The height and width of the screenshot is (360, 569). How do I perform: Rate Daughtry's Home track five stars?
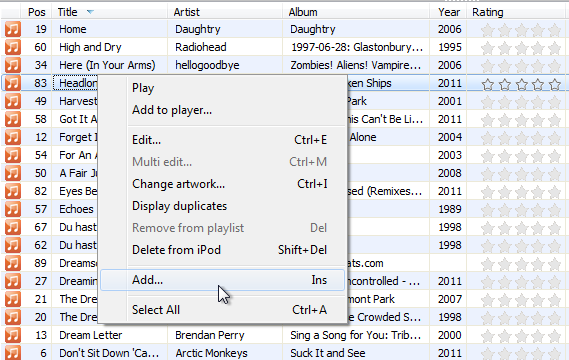coord(554,30)
